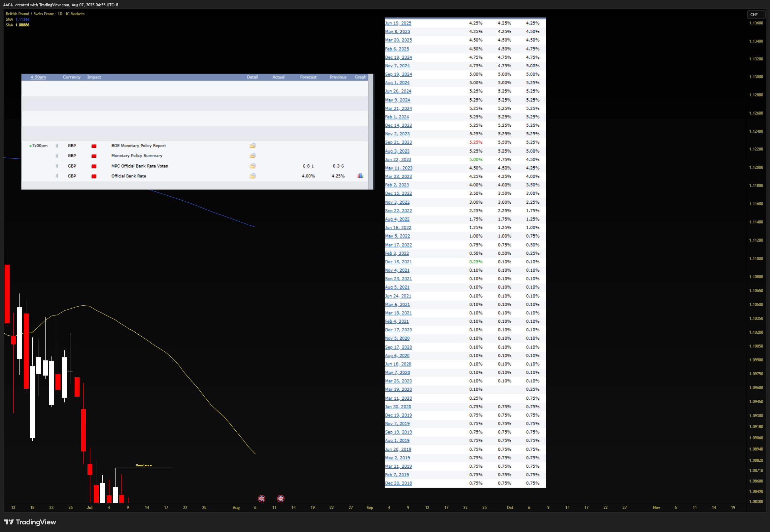The image size is (770, 532).
Task: Click the green 5.00% actual value for Jun 22, 2023
Action: [476, 160]
